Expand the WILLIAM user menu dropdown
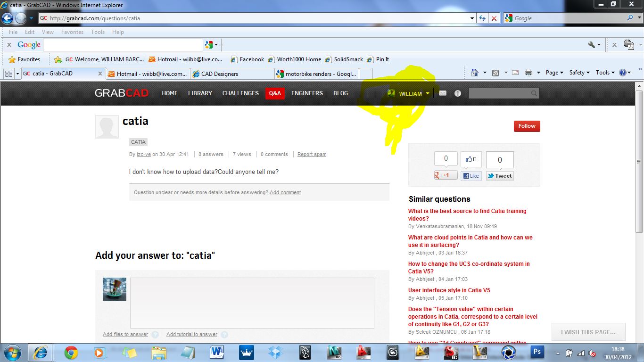The image size is (644, 362). [428, 93]
